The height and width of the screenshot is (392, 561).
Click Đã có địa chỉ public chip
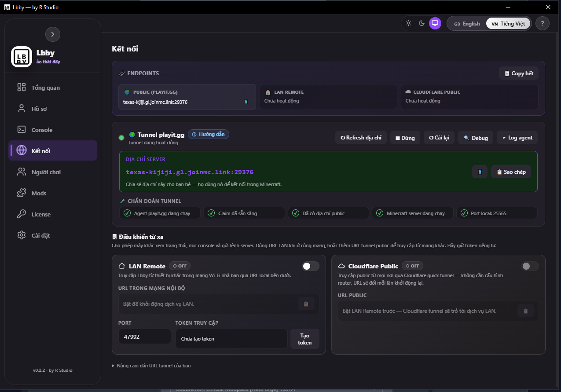point(329,213)
